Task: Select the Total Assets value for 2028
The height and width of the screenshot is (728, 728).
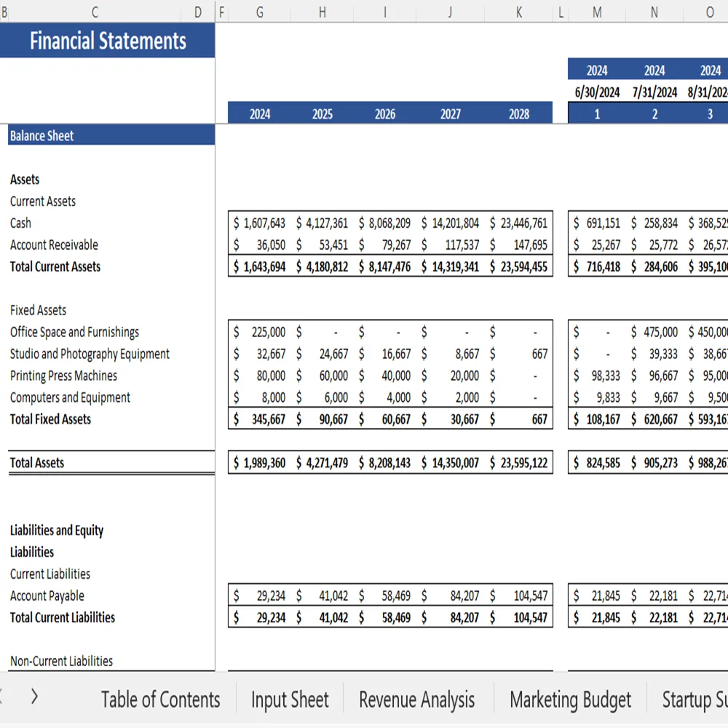Action: pos(519,462)
